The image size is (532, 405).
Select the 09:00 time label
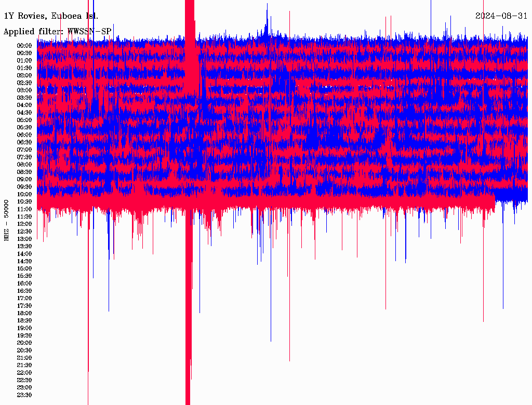pyautogui.click(x=24, y=180)
